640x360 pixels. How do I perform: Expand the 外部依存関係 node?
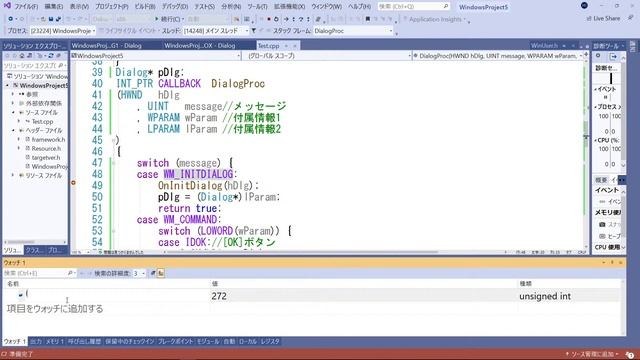coord(13,103)
